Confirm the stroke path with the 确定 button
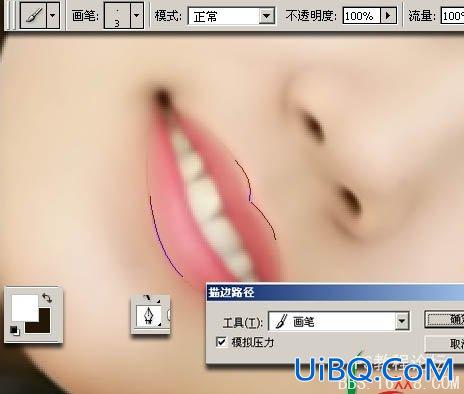The width and height of the screenshot is (464, 394). point(444,319)
